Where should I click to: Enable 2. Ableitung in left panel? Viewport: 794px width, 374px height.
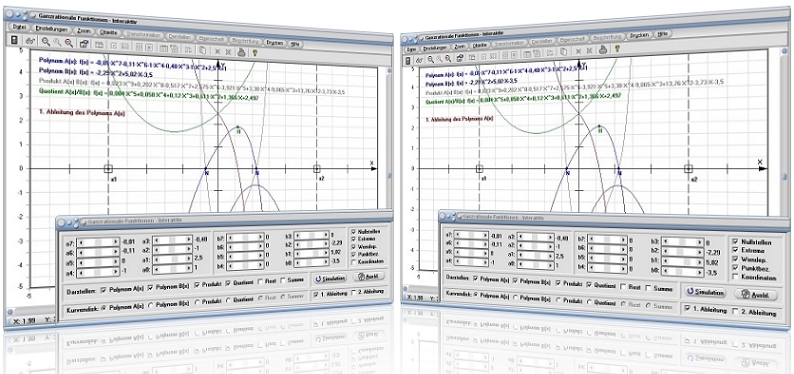tap(353, 292)
